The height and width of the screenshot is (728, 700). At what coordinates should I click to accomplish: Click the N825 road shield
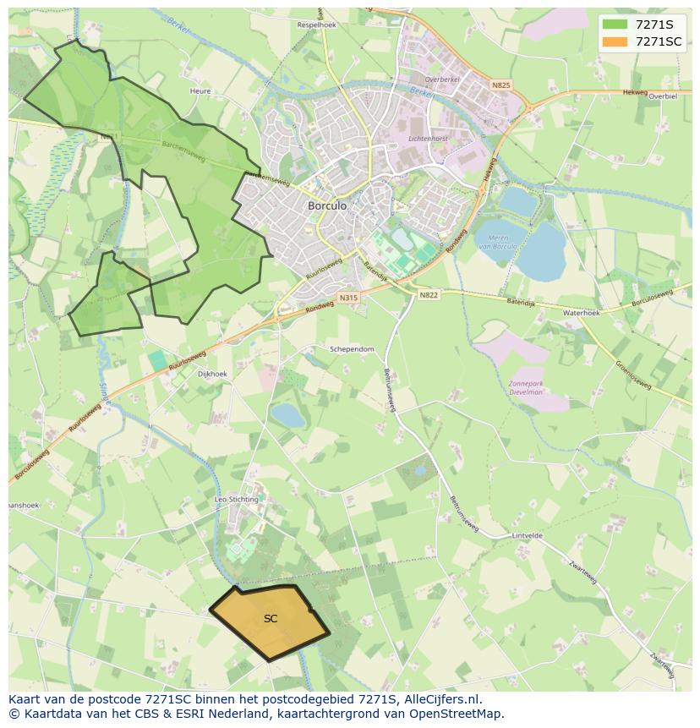(x=501, y=85)
